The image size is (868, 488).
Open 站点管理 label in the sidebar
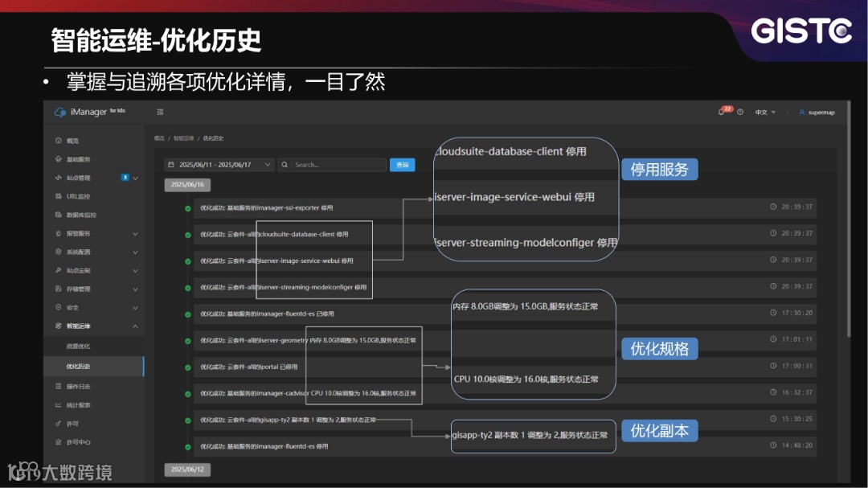78,178
